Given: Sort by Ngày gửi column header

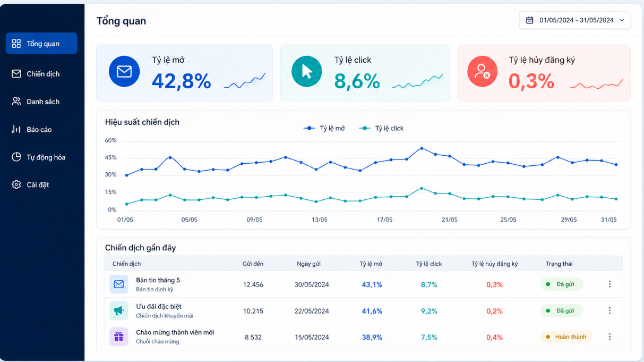Looking at the screenshot, I should click(308, 264).
